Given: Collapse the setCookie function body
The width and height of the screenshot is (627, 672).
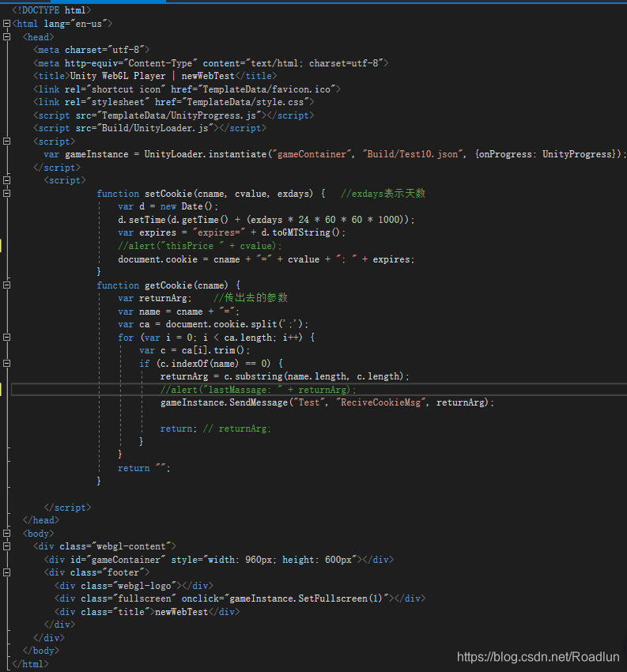Looking at the screenshot, I should [6, 193].
